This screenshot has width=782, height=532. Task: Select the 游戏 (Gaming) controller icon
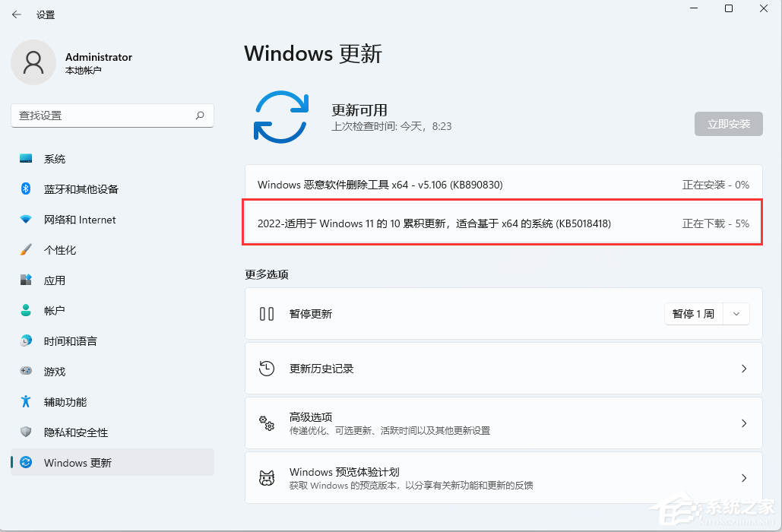(x=21, y=371)
